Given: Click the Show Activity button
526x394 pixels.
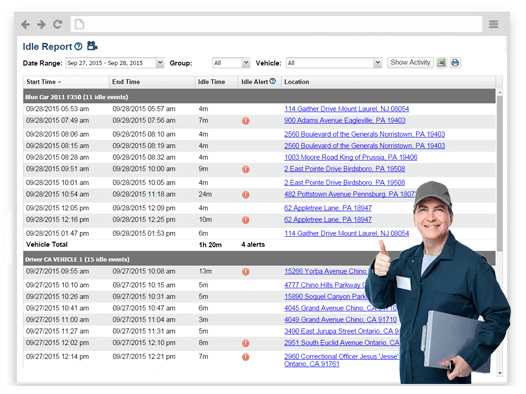Looking at the screenshot, I should tap(410, 63).
